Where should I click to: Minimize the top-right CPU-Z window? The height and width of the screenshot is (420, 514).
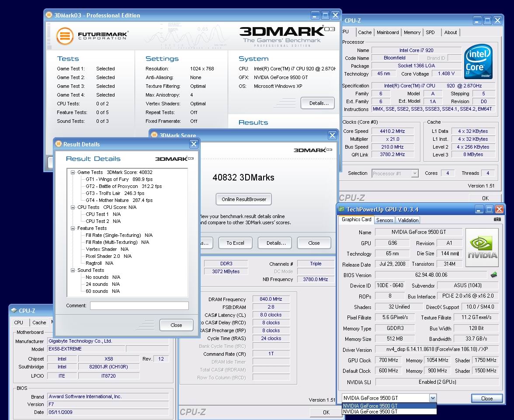coord(477,21)
